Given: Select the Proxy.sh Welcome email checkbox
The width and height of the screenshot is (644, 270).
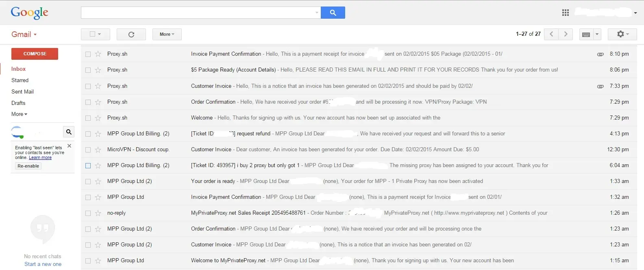Looking at the screenshot, I should (88, 118).
